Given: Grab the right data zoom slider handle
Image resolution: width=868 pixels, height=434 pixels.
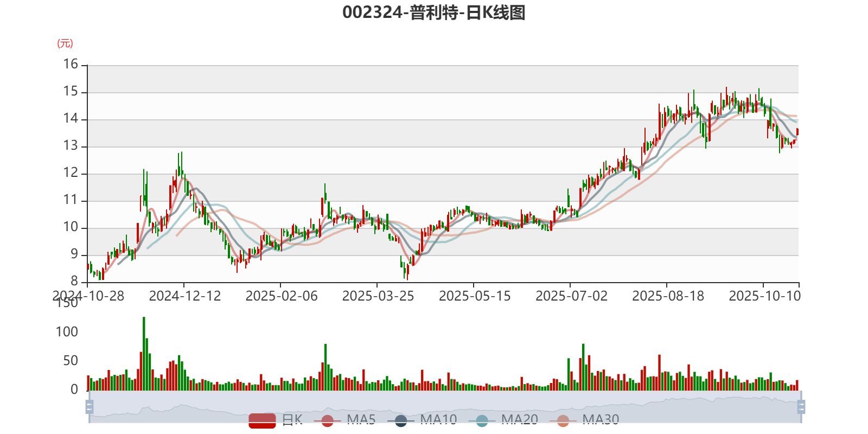Looking at the screenshot, I should [801, 407].
